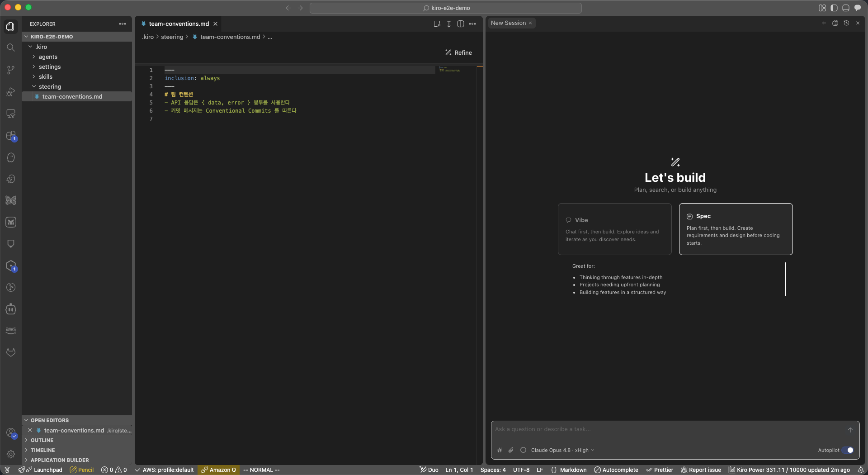Click the Amazon Q status bar item
868x475 pixels.
coord(219,470)
